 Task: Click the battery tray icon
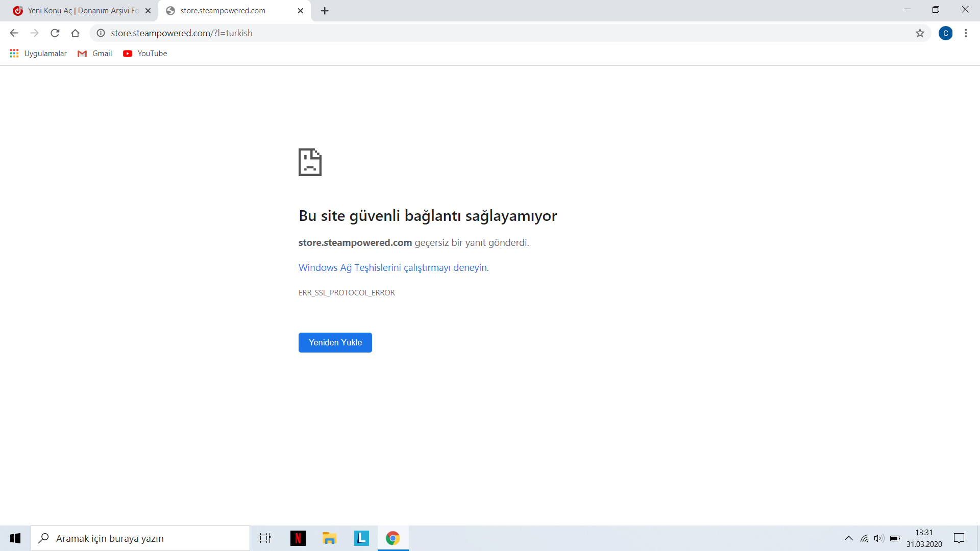tap(895, 538)
